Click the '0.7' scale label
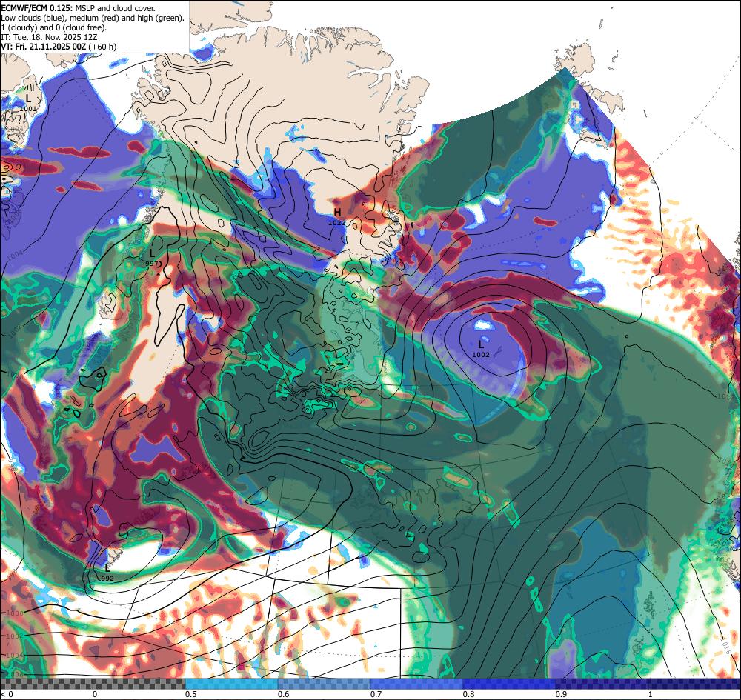This screenshot has height=700, width=741. (x=376, y=694)
